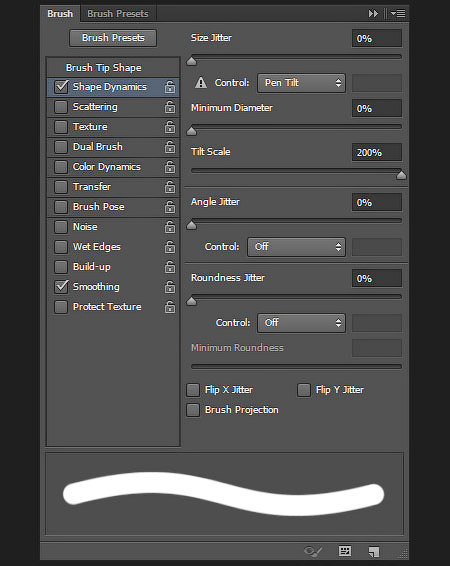Screen dimensions: 450x566
Task: Enable the Brush Pose checkbox
Action: (x=61, y=207)
